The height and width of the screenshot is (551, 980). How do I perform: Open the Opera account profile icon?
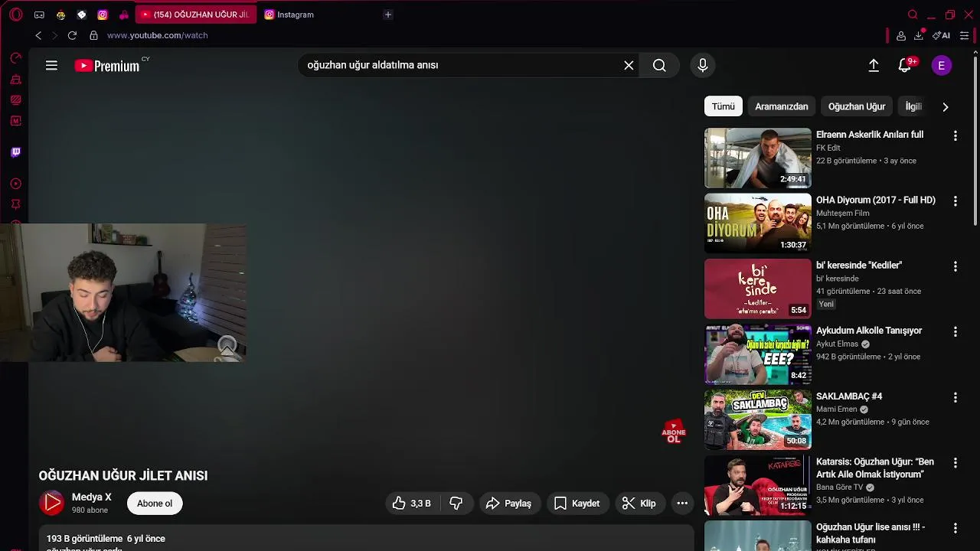[x=901, y=35]
